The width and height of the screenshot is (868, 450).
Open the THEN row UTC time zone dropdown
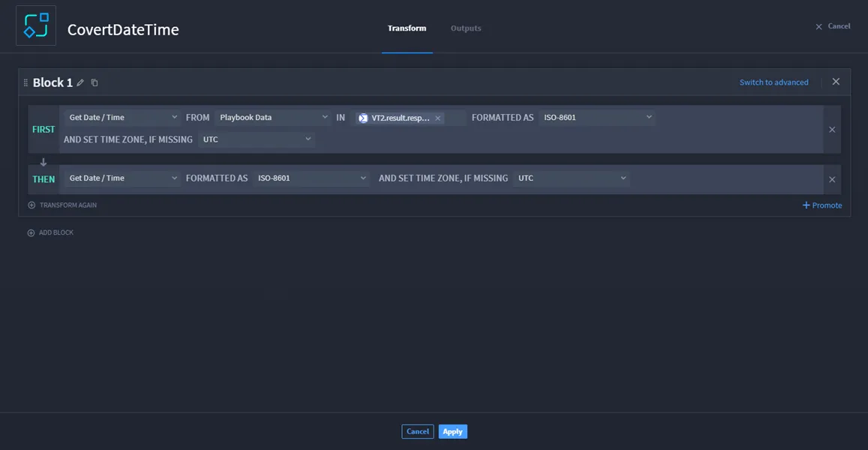tap(571, 178)
